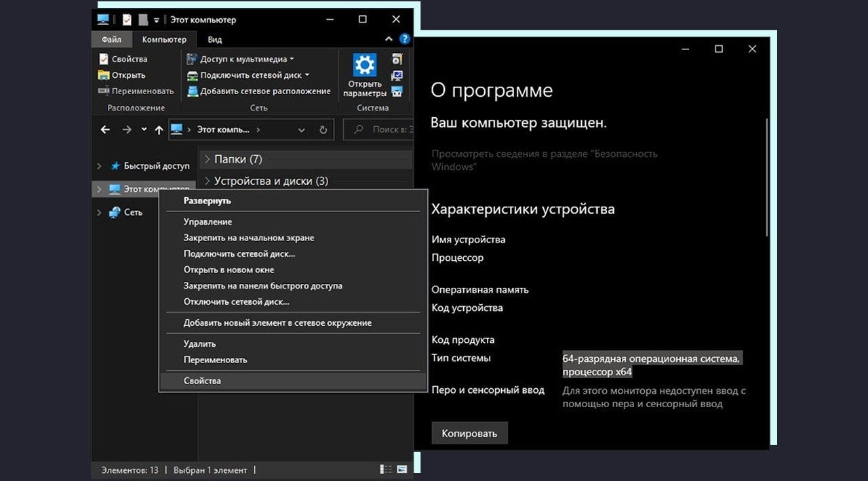Click the settings window vertical scrollbar

click(x=768, y=177)
